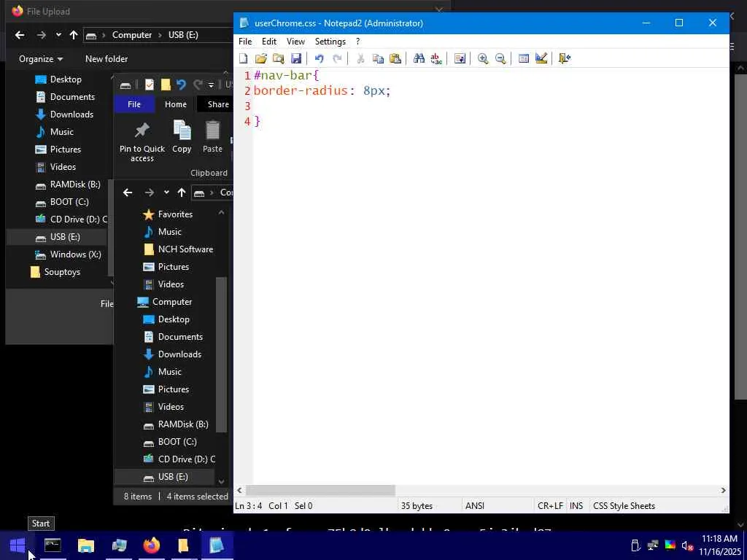Select the Explorer ribbon File tab
The height and width of the screenshot is (560, 747).
(x=134, y=104)
